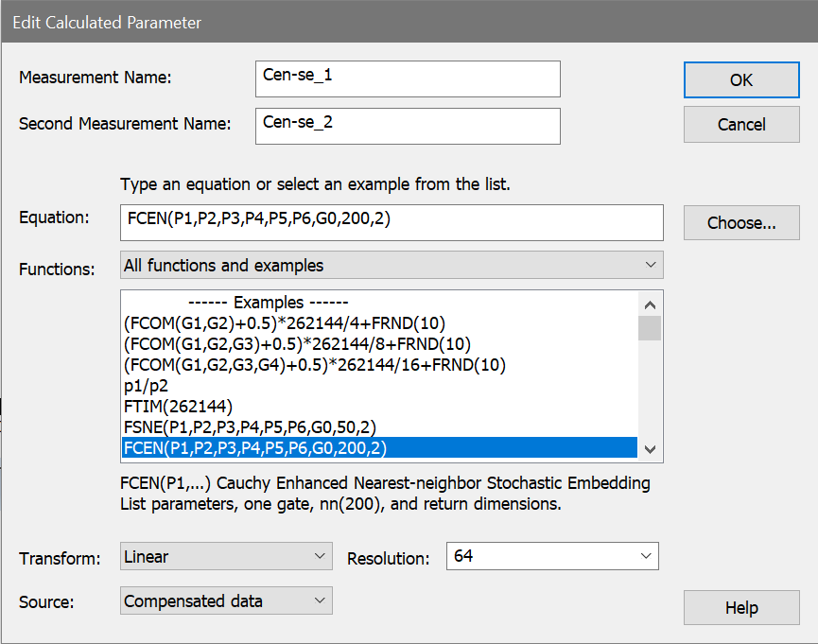Click the Measurement Name input field
This screenshot has height=644, width=818.
pos(407,79)
